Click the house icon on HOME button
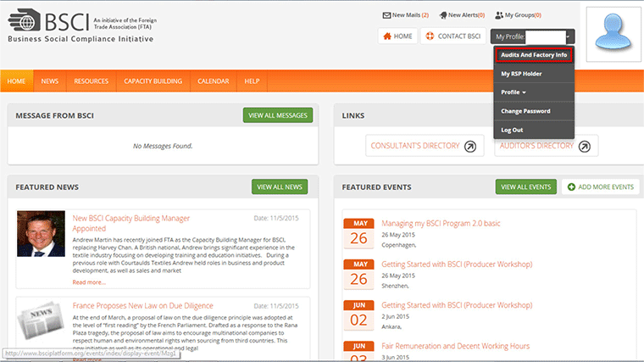The width and height of the screenshot is (644, 362). [x=387, y=36]
